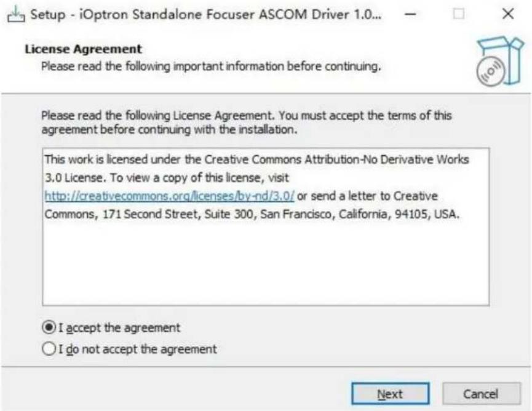Viewport: 532px width, 411px height.
Task: Click the greyed-out maximize button
Action: coord(459,14)
